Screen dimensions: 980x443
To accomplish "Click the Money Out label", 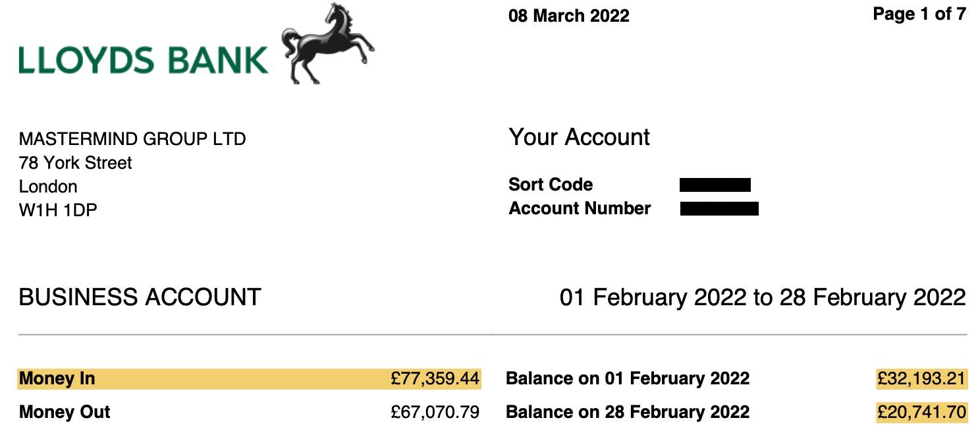I will tap(65, 412).
